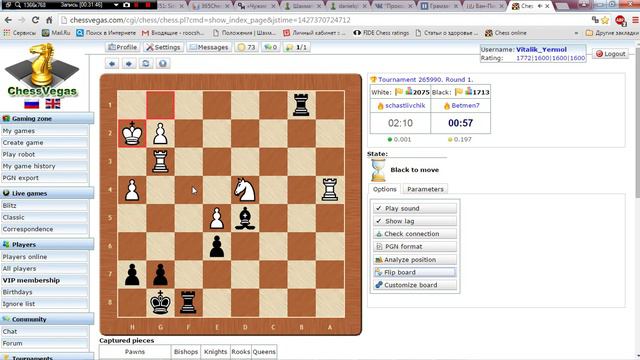Select the black king on g8
Viewport: 640px width, 360px height.
(x=160, y=303)
